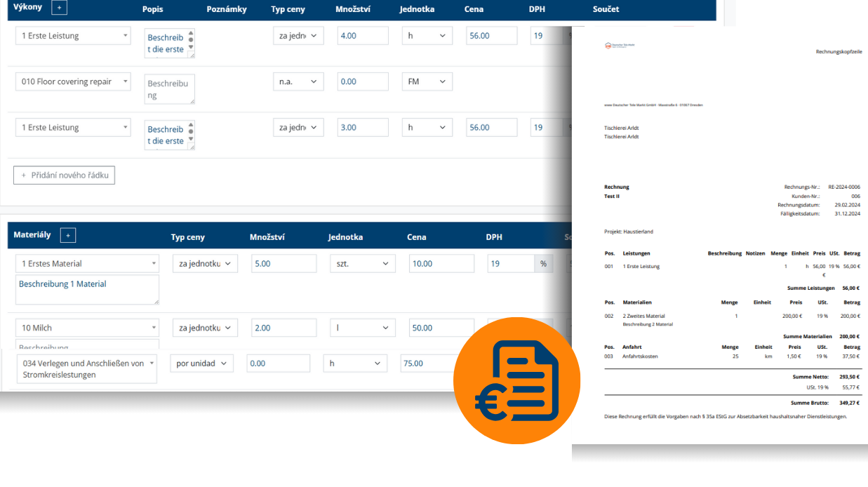The image size is (868, 487).
Task: Open the '10 Milch' material dropdown
Action: (87, 328)
